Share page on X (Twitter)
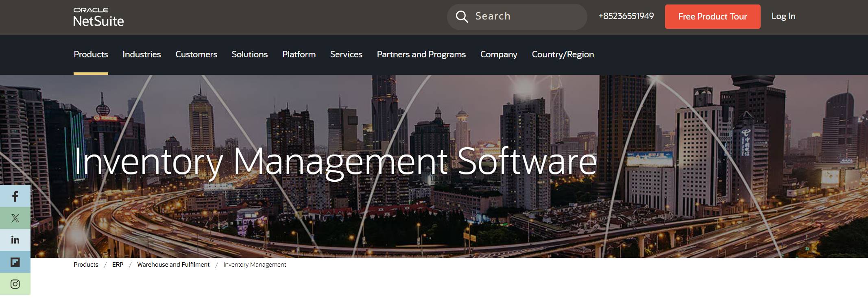This screenshot has height=298, width=868. click(15, 218)
